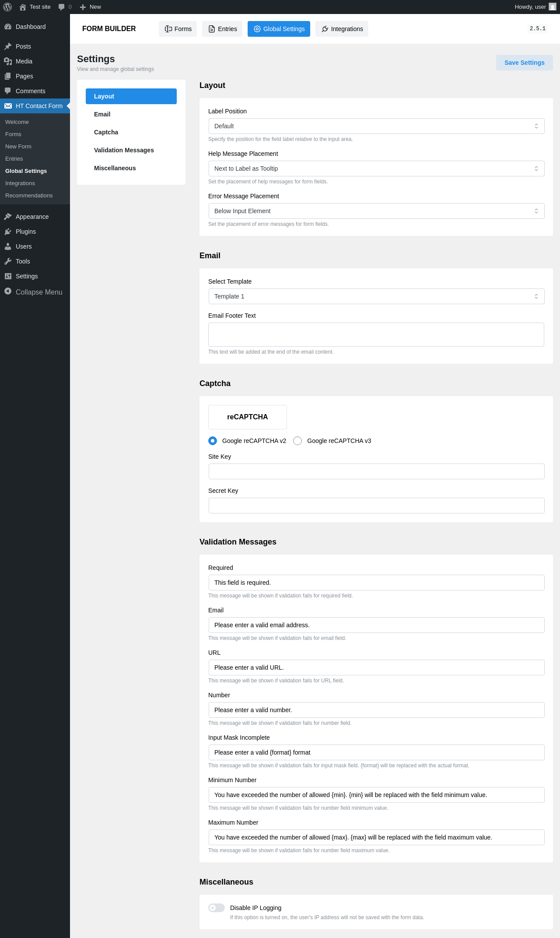Switch to the Integrations tab

pos(342,29)
